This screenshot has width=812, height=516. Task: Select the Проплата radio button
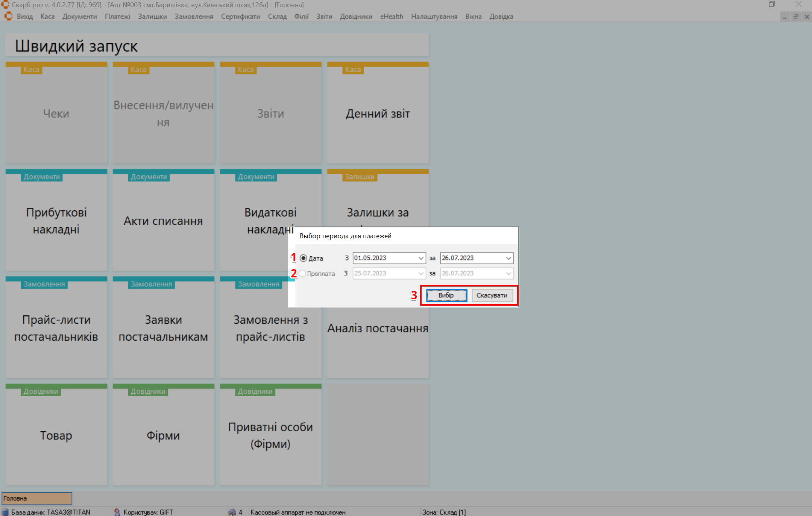(x=302, y=274)
